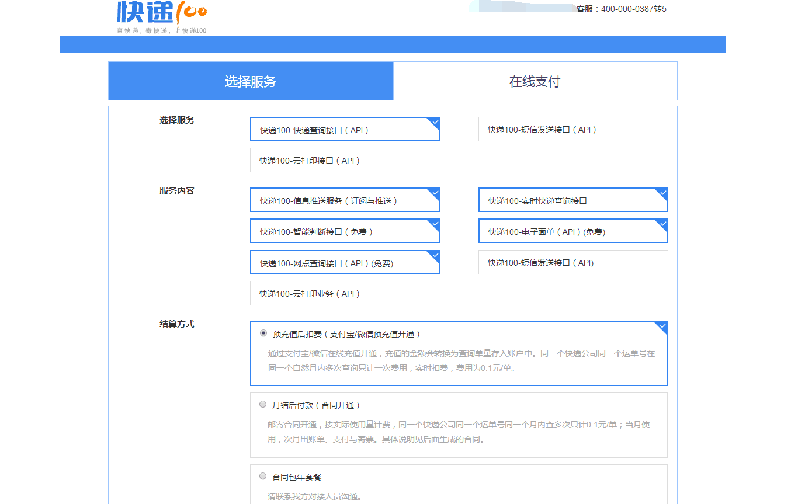
Task: Toggle 快递100-电子面单（API）(免费) option
Action: [x=572, y=231]
